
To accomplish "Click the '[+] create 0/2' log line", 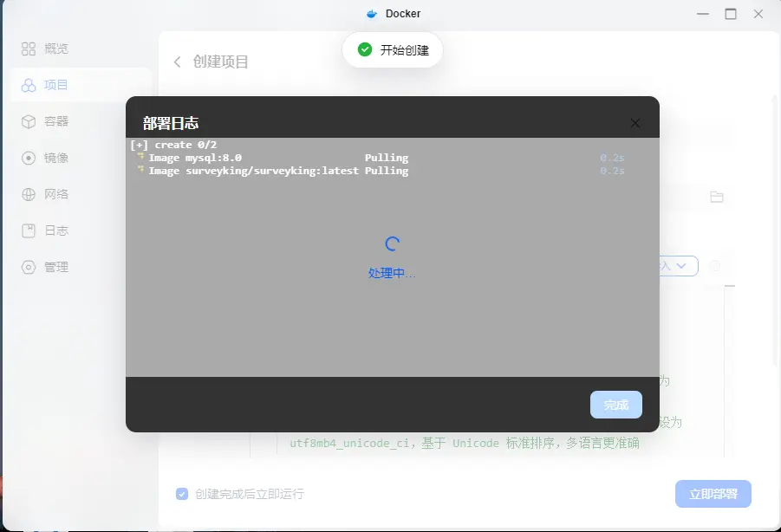I will click(174, 145).
